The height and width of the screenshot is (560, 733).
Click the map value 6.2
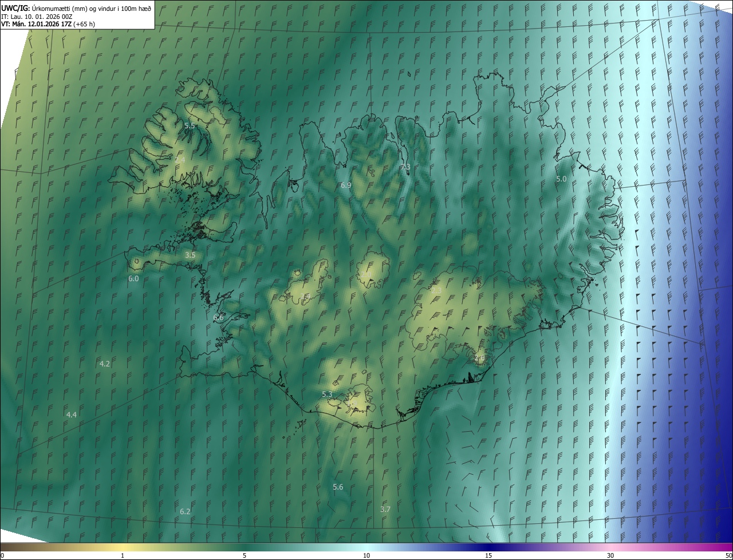pos(185,511)
